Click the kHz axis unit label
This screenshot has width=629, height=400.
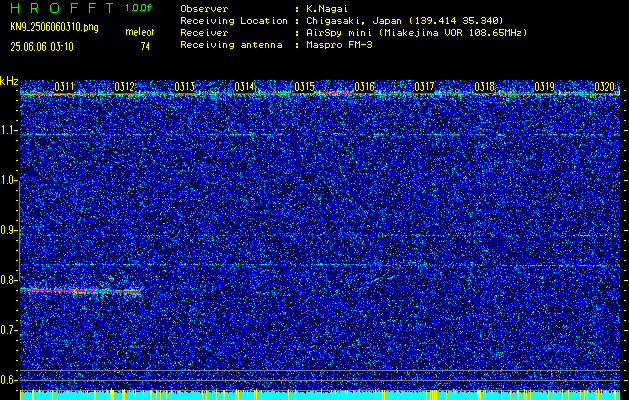click(x=9, y=81)
